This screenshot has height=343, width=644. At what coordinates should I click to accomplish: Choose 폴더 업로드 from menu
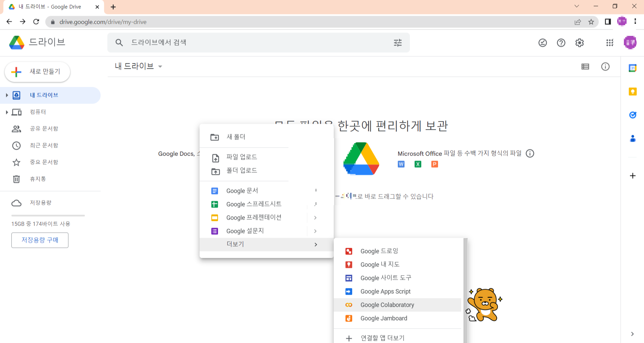[x=267, y=171]
